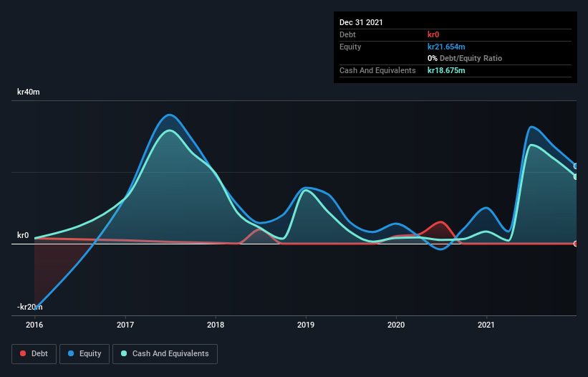Click the 0% Debt/Equity Ratio text
This screenshot has height=377, width=588.
coord(465,58)
